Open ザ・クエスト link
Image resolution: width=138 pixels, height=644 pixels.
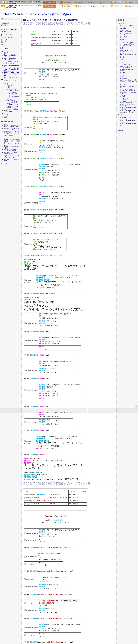[10, 112]
